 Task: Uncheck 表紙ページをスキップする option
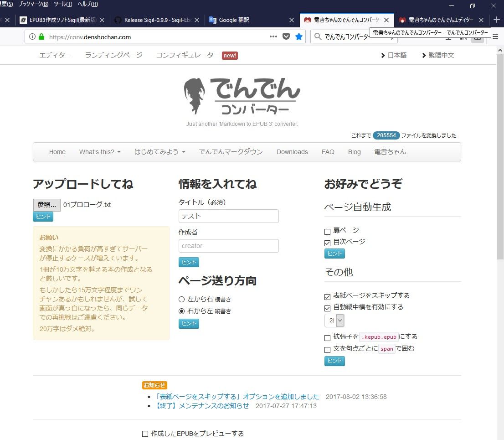tap(327, 297)
